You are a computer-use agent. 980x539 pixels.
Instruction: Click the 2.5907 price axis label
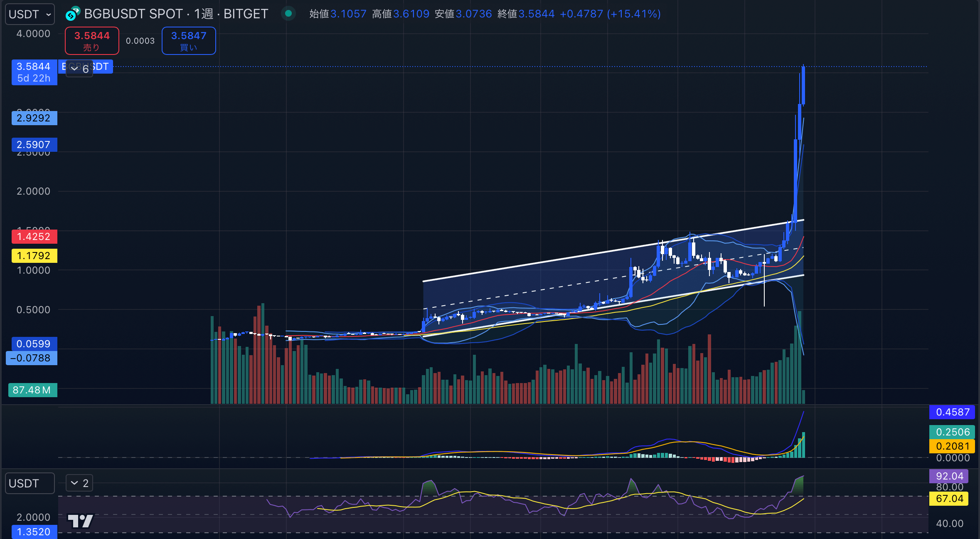point(34,145)
